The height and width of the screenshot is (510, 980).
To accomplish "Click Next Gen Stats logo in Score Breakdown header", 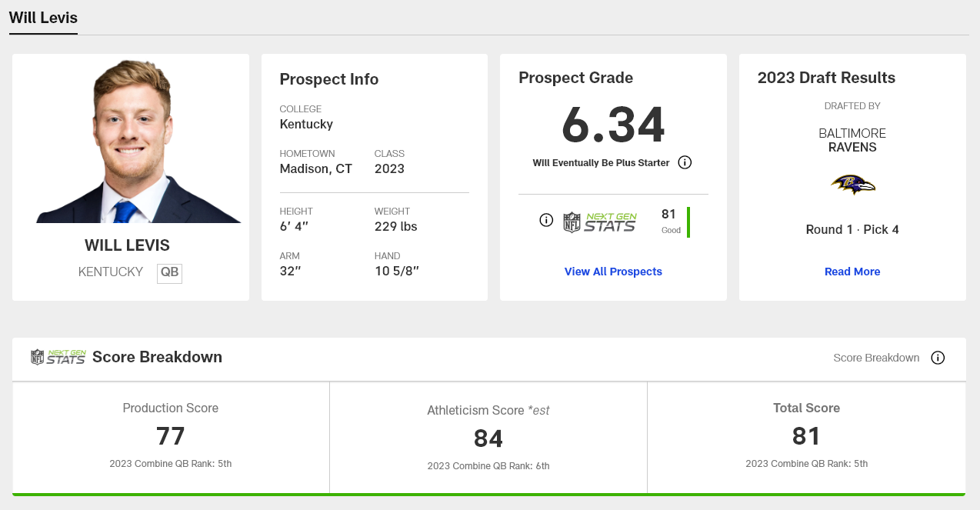I will pos(58,357).
